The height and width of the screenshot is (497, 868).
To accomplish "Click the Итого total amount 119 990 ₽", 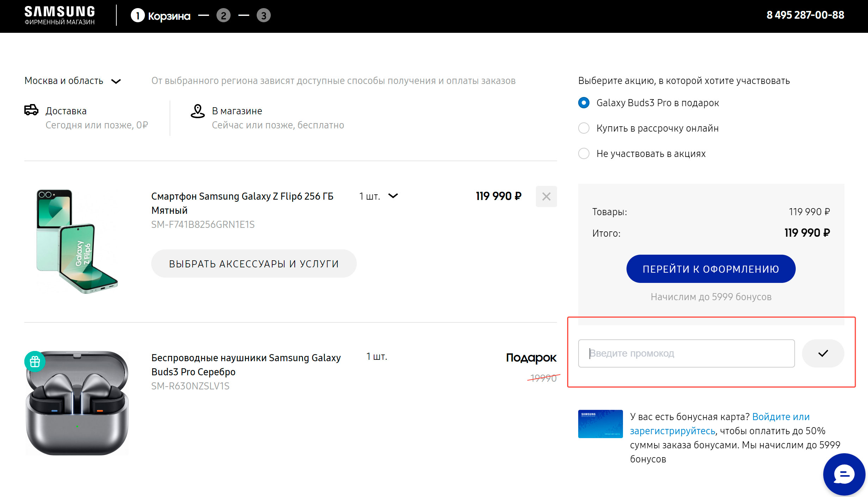I will [807, 233].
